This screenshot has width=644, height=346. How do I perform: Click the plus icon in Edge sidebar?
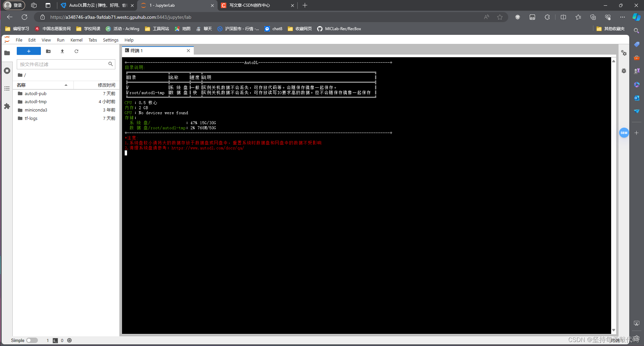tap(636, 133)
